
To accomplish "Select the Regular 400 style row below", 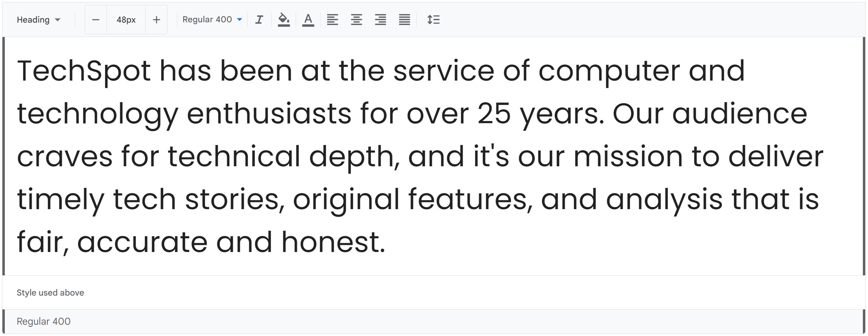I will [434, 321].
